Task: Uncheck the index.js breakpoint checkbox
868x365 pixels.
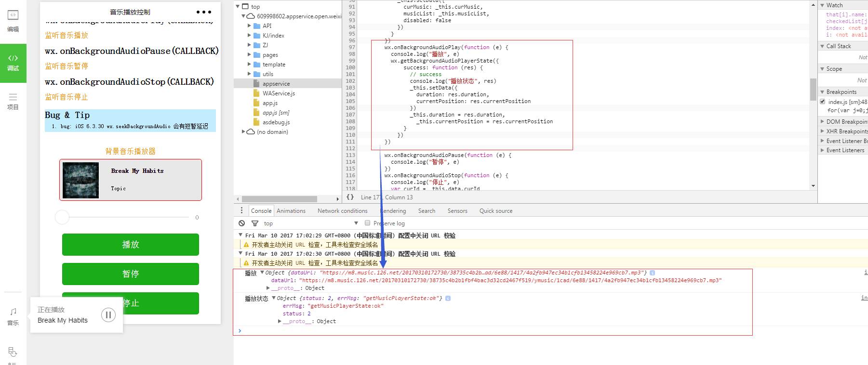Action: (x=823, y=102)
